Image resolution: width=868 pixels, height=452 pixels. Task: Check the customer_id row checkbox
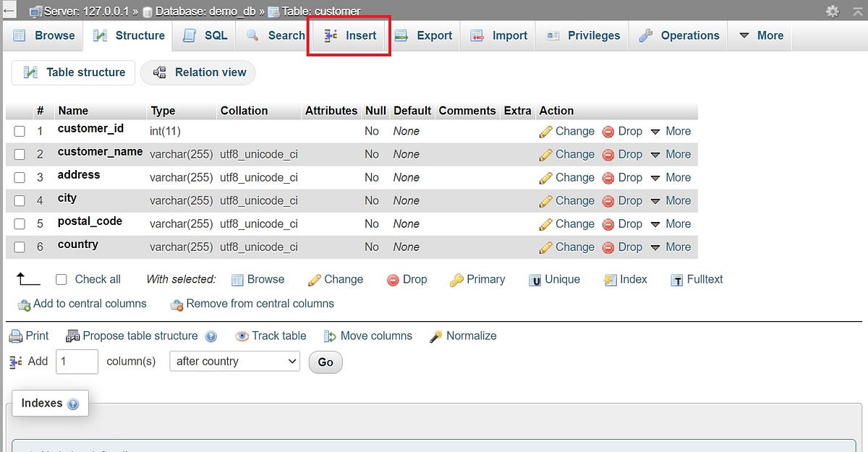(x=20, y=131)
